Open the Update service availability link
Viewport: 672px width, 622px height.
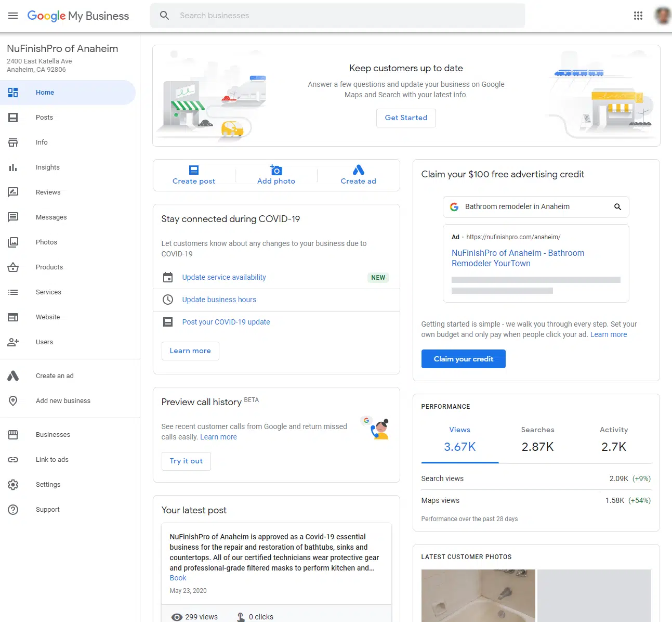point(224,277)
